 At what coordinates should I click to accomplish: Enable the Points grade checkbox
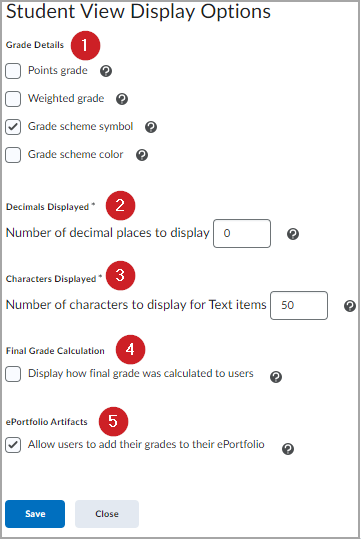pyautogui.click(x=13, y=71)
